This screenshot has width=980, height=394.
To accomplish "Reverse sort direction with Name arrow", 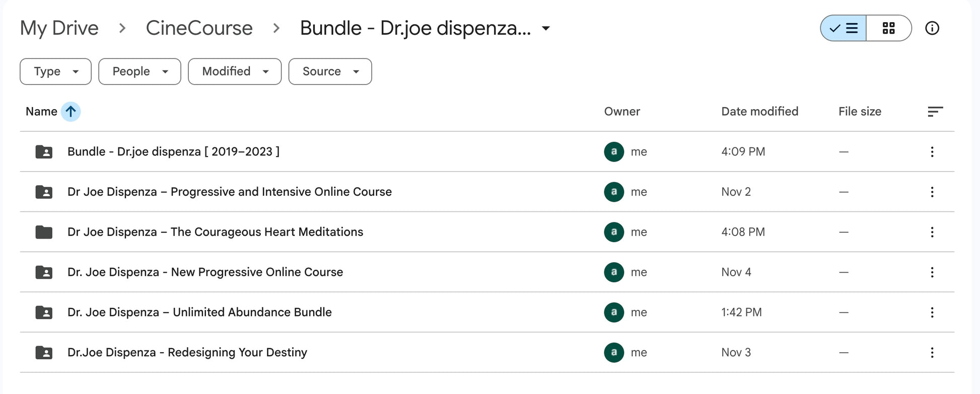I will [71, 112].
